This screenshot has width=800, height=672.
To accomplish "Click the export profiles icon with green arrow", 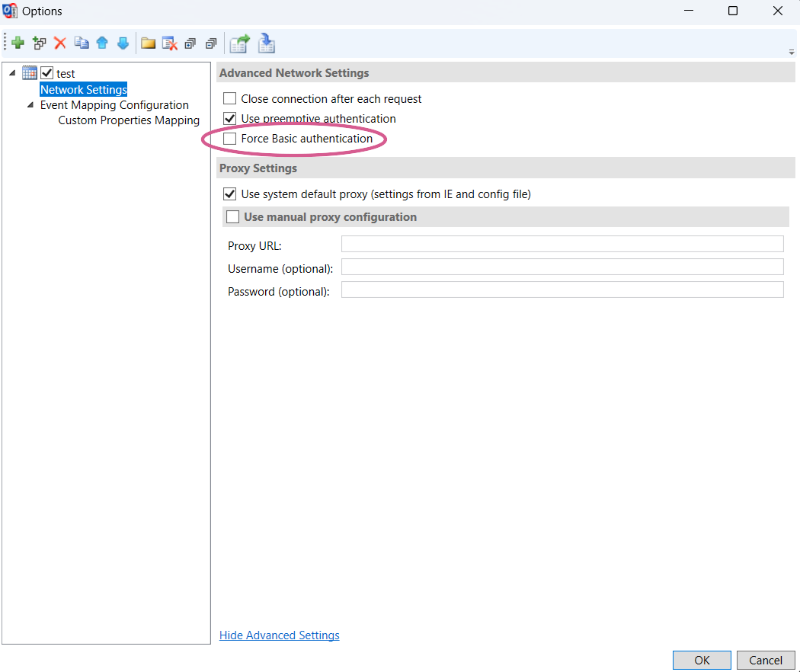I will coord(240,43).
